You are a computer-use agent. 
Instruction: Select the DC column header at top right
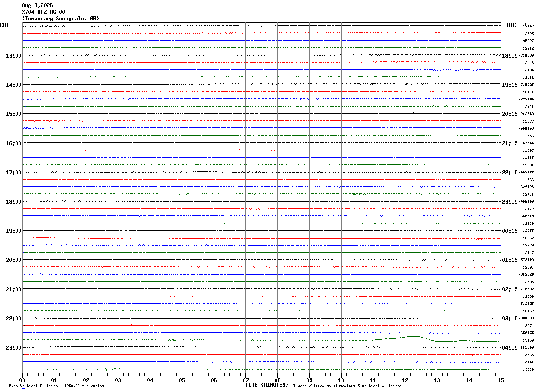[x=527, y=24]
